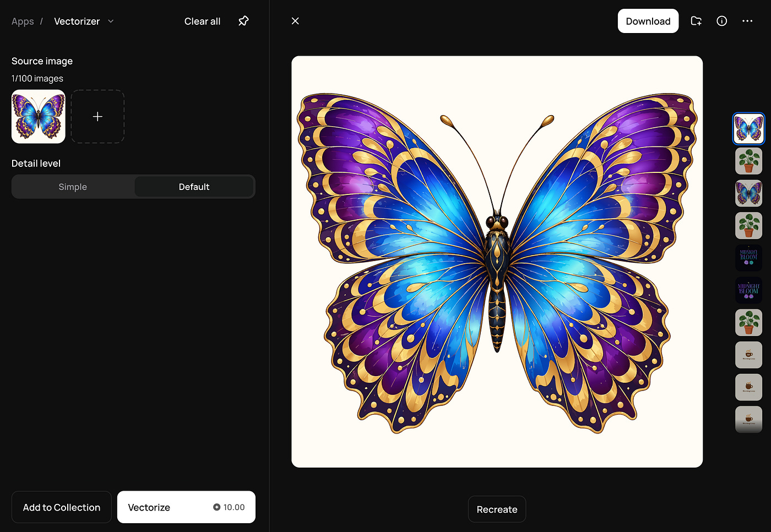Add another source image with the plus tile
Viewport: 771px width, 532px height.
point(97,117)
